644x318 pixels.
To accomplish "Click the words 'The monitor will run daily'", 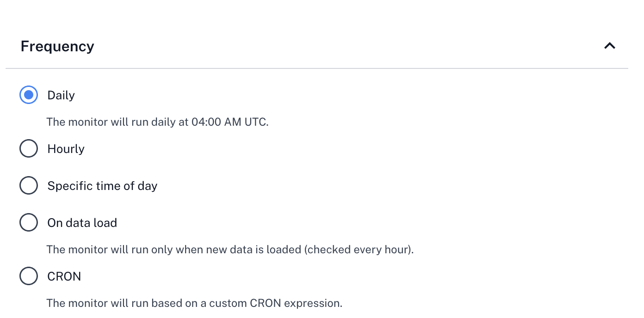I will pos(111,122).
